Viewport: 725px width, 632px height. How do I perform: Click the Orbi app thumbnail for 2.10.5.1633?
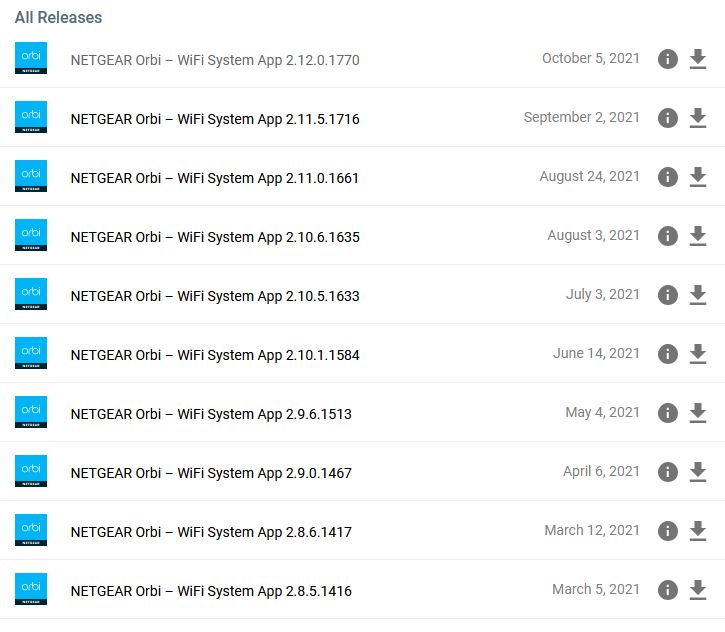(31, 294)
